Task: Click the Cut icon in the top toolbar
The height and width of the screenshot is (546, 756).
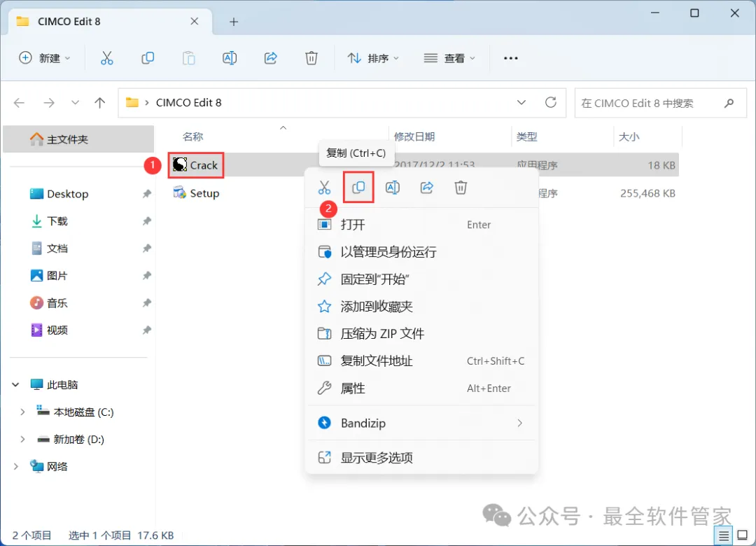Action: pyautogui.click(x=106, y=58)
